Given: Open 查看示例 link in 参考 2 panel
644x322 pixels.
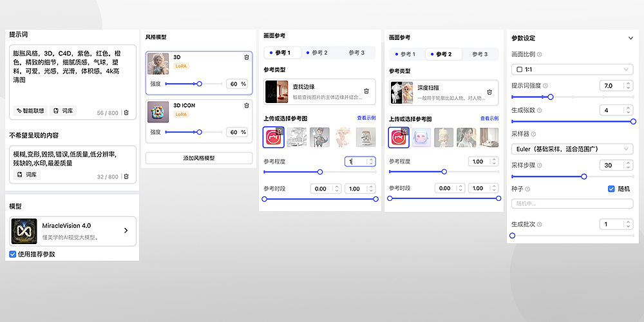Looking at the screenshot, I should pos(489,118).
